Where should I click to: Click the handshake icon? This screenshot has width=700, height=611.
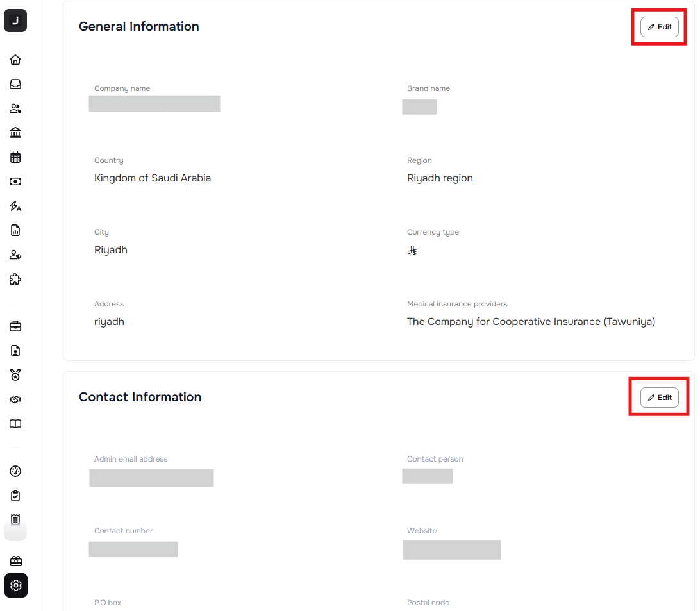click(15, 399)
